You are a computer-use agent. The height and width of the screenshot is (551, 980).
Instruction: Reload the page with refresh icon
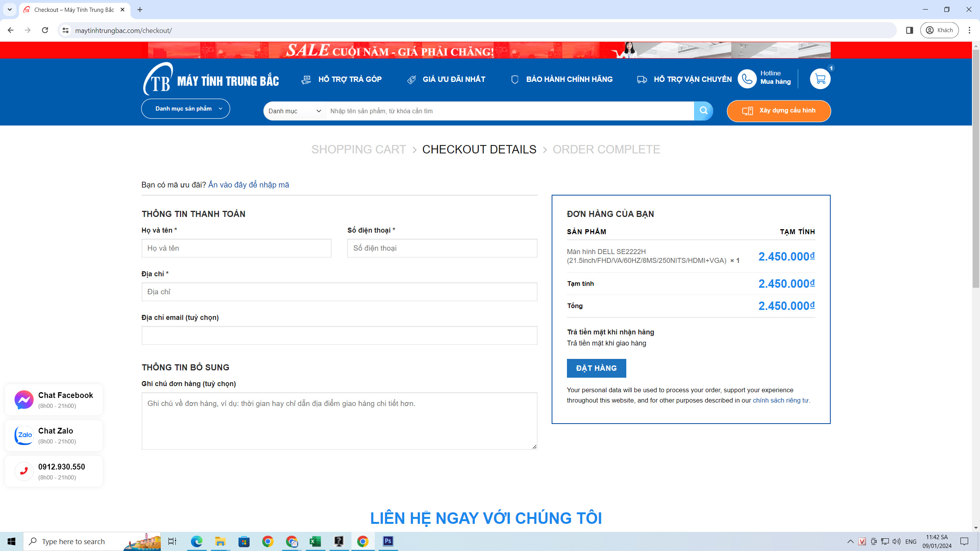click(45, 30)
